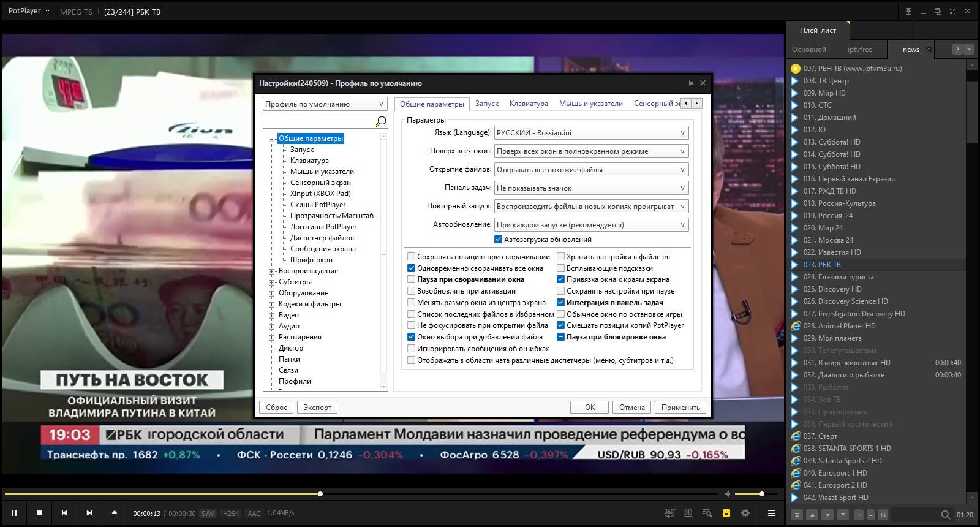The image size is (980, 527).
Task: Open Профиль по умолчанию profile dropdown
Action: [x=325, y=104]
